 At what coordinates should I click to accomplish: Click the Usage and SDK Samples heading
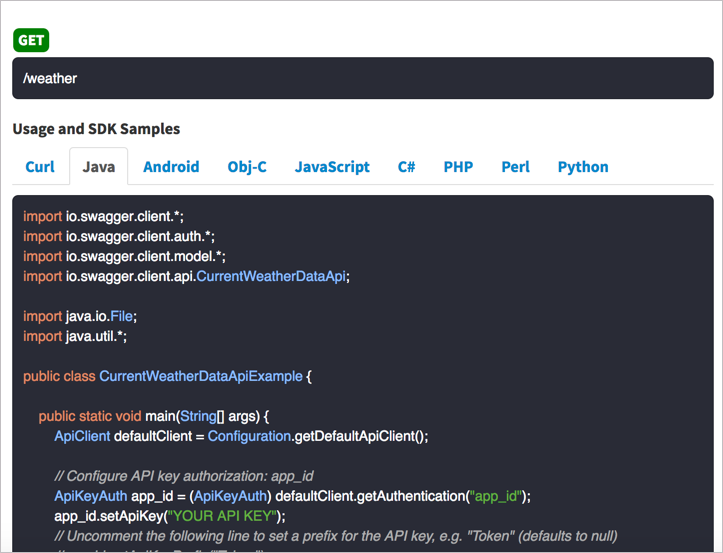click(x=96, y=129)
